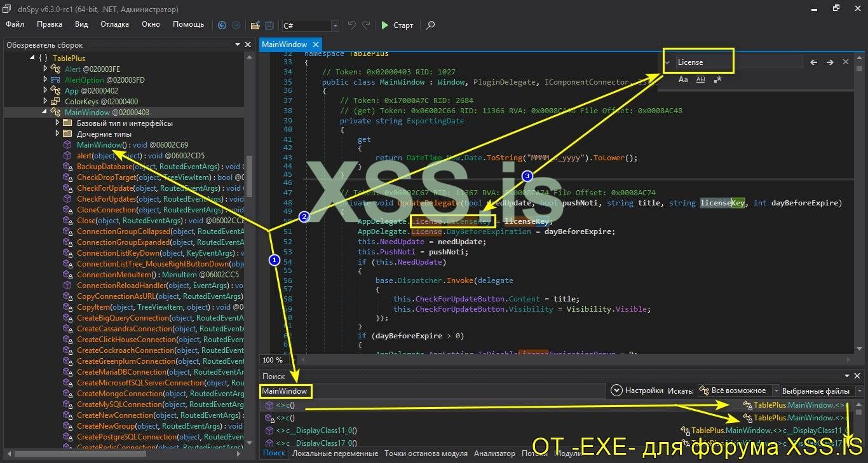Open search Настройки options
The image size is (868, 463).
pos(637,390)
